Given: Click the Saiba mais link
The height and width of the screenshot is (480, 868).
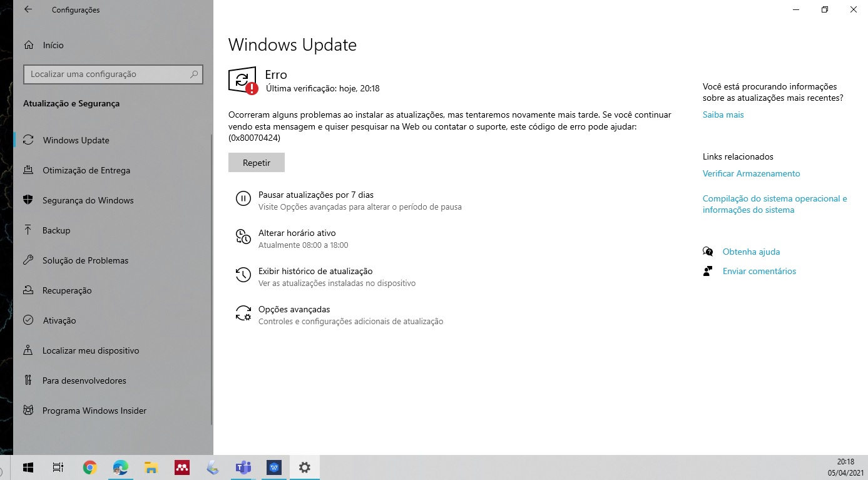Looking at the screenshot, I should click(x=723, y=115).
